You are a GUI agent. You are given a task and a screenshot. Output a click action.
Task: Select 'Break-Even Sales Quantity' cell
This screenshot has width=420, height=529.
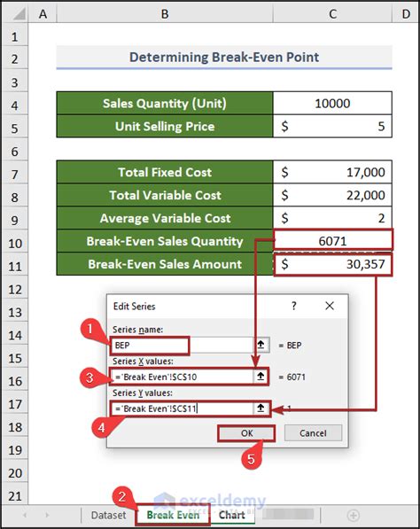pyautogui.click(x=165, y=241)
